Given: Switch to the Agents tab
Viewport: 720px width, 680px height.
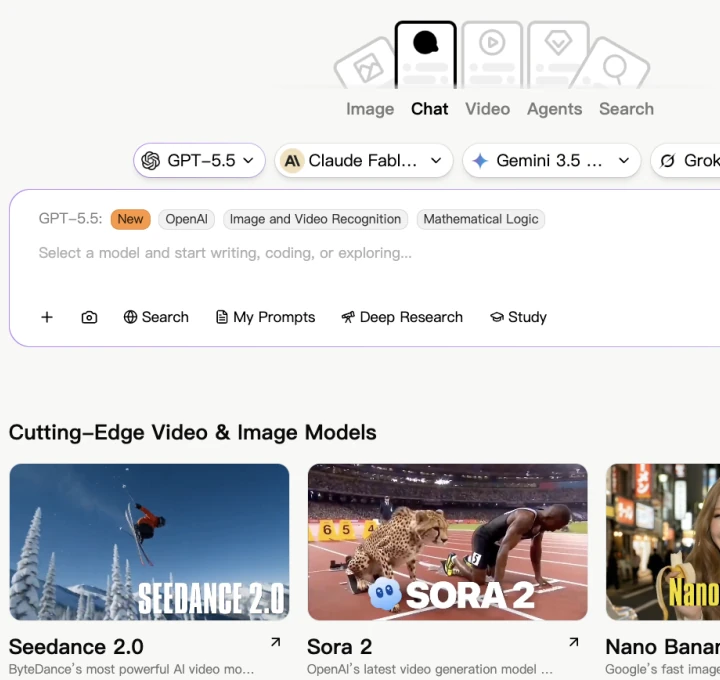Looking at the screenshot, I should coord(554,109).
